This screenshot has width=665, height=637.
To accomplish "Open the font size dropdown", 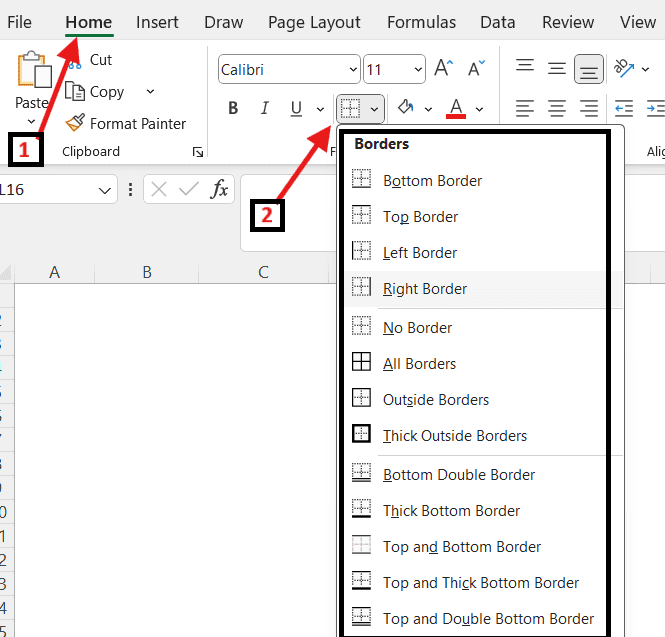I will click(418, 70).
